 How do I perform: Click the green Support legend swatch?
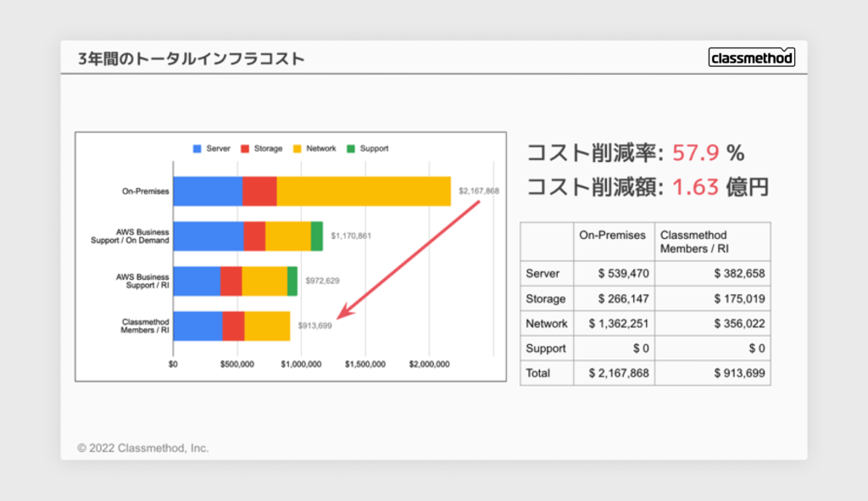tap(351, 148)
